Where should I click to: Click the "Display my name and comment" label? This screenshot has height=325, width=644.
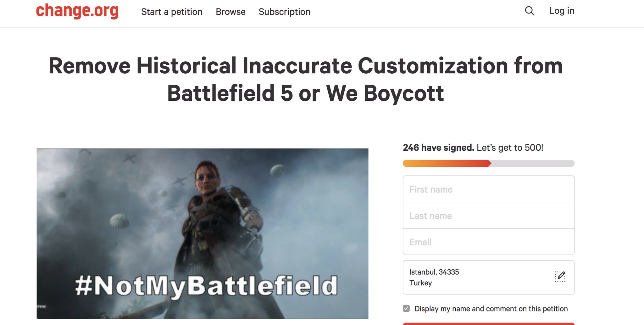(491, 309)
